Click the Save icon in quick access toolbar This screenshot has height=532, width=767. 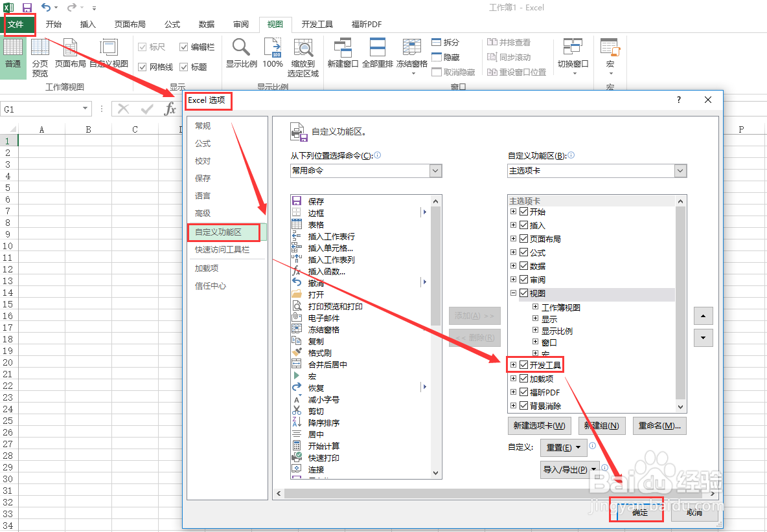click(27, 7)
